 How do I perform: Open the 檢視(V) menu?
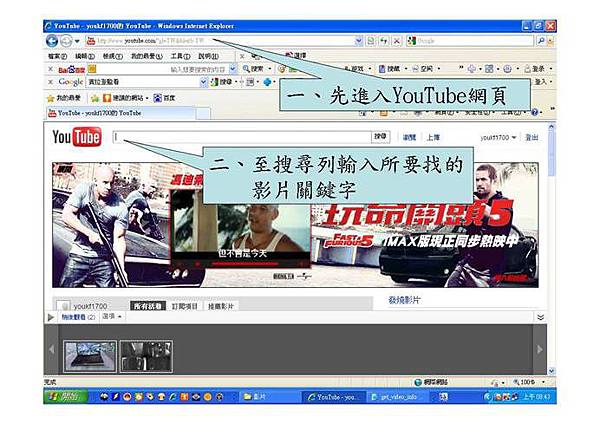(112, 56)
